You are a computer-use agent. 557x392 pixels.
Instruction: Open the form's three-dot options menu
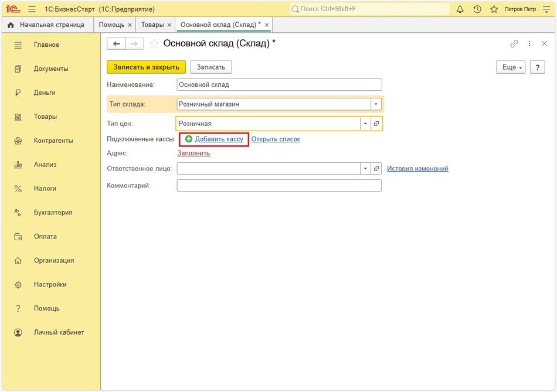pyautogui.click(x=529, y=44)
